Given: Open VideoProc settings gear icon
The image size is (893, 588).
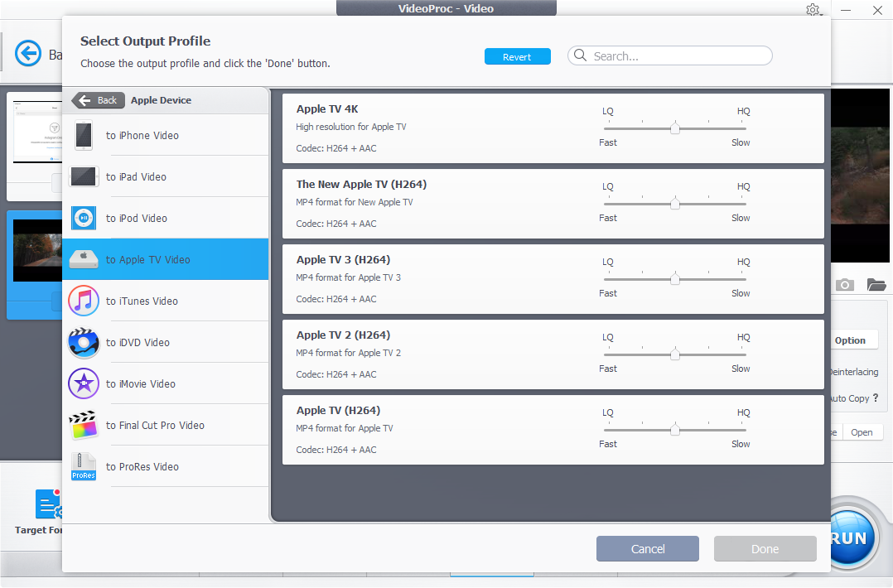Looking at the screenshot, I should [813, 10].
